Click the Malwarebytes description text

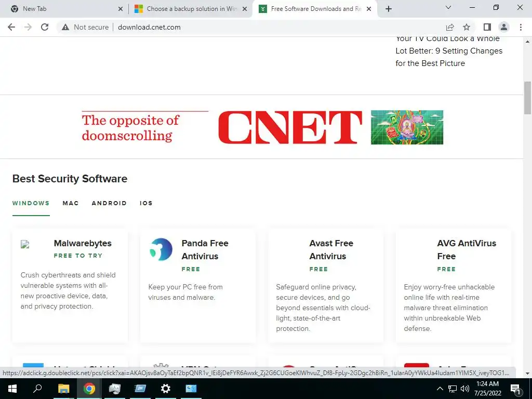coord(68,290)
